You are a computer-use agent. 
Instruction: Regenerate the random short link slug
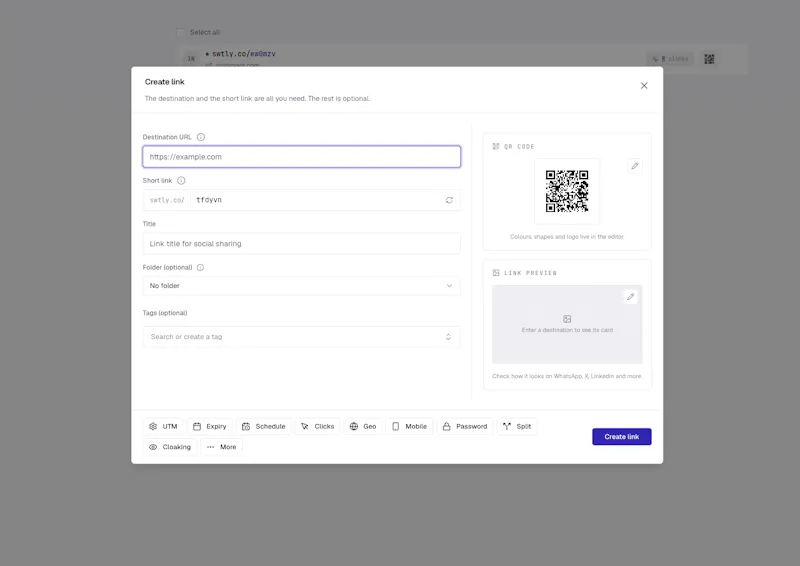tap(449, 200)
